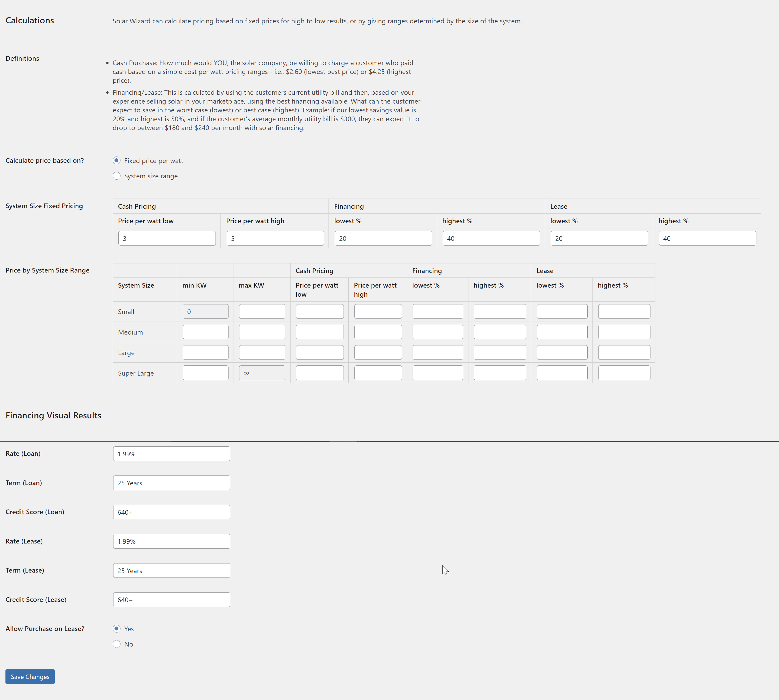Click the Rate (Lease) input
Image resolution: width=779 pixels, height=700 pixels.
(172, 541)
